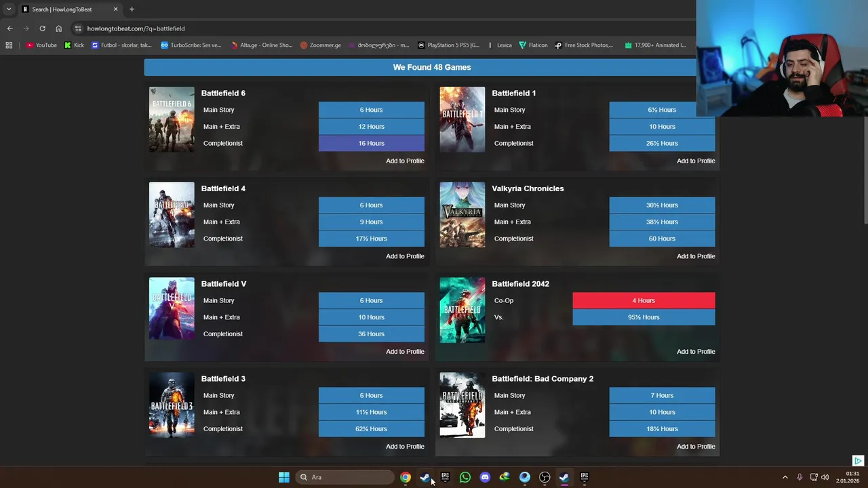Add Battlefield 6 to profile
Screen dimensions: 868x488
point(405,161)
